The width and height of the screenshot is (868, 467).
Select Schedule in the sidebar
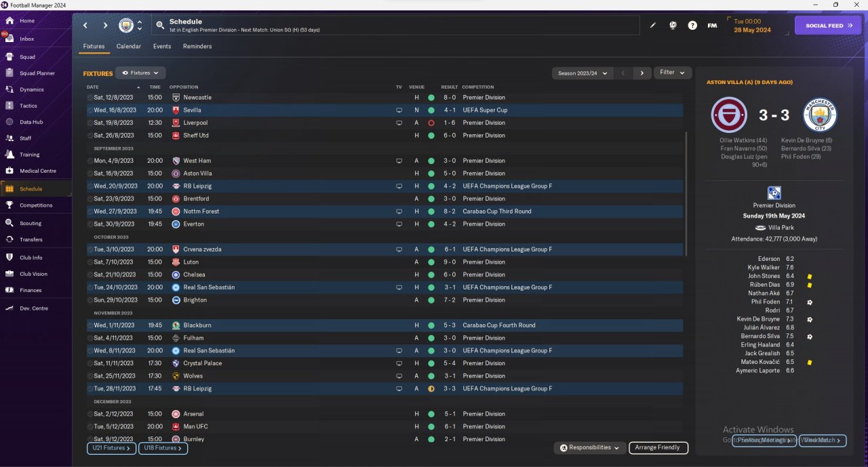coord(36,189)
